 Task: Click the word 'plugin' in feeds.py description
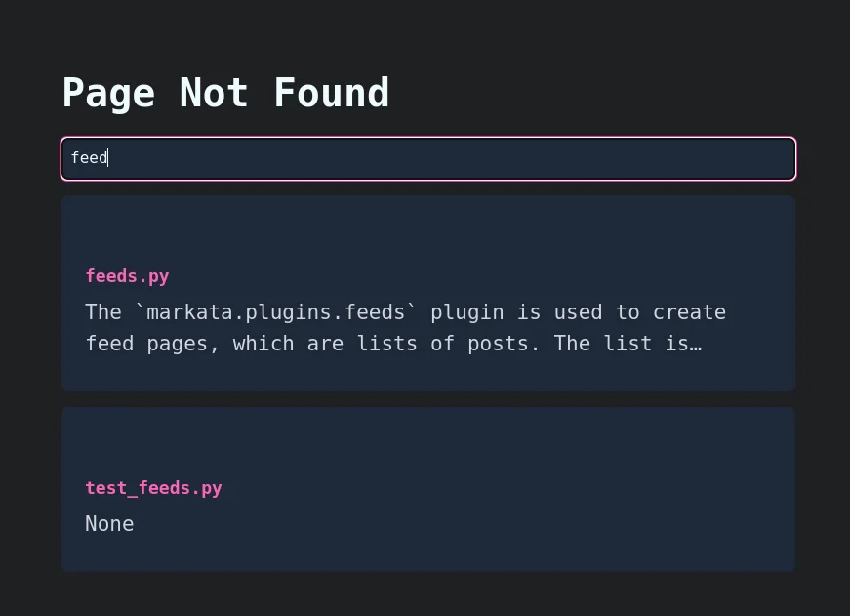pyautogui.click(x=466, y=312)
